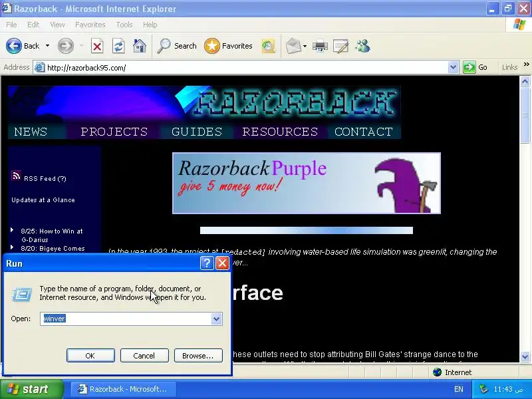This screenshot has width=532, height=399.
Task: Open the Mail toolbar button
Action: click(293, 46)
